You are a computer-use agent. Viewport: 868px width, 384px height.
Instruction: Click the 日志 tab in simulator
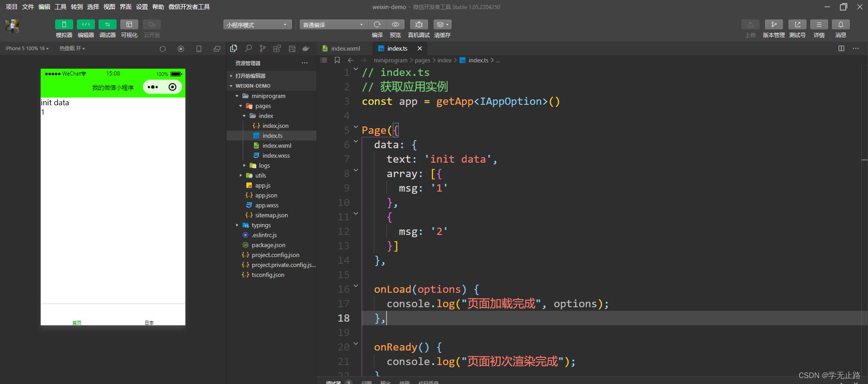point(149,322)
